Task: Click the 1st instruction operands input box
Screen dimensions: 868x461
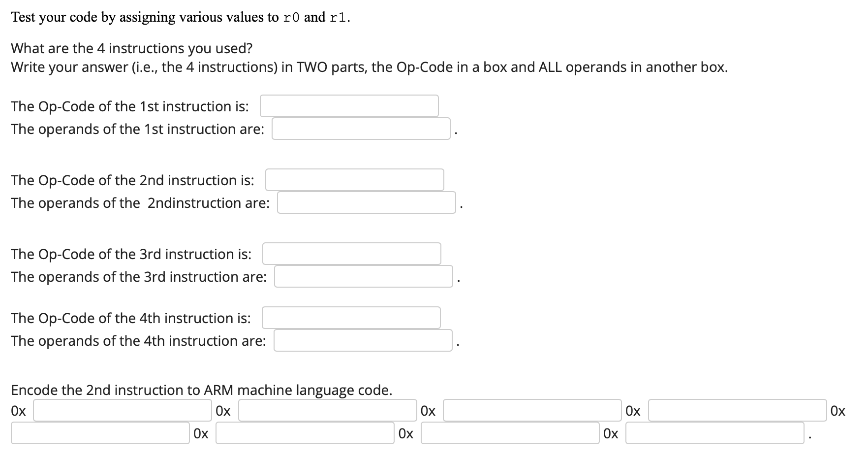Action: pyautogui.click(x=361, y=129)
